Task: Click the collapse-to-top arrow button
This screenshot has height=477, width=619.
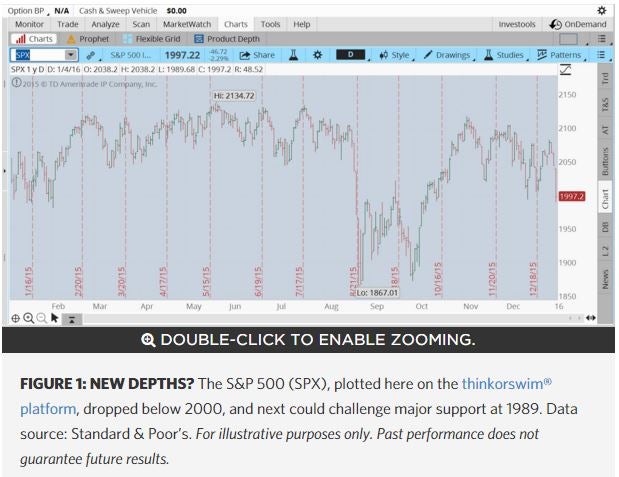Action: click(x=72, y=319)
